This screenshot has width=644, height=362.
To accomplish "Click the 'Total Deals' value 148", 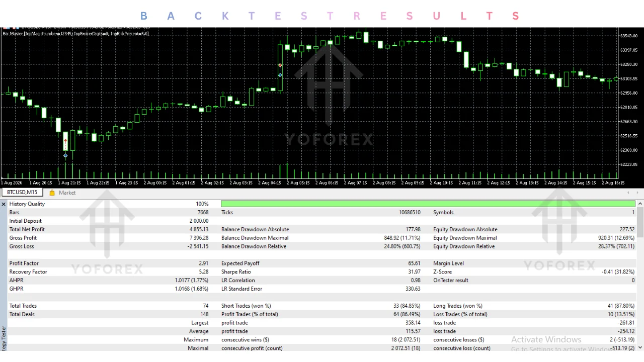I will pyautogui.click(x=204, y=314).
